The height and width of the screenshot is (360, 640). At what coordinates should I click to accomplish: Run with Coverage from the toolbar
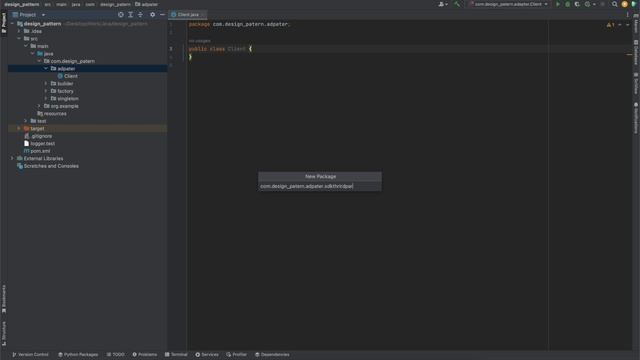[x=577, y=4]
